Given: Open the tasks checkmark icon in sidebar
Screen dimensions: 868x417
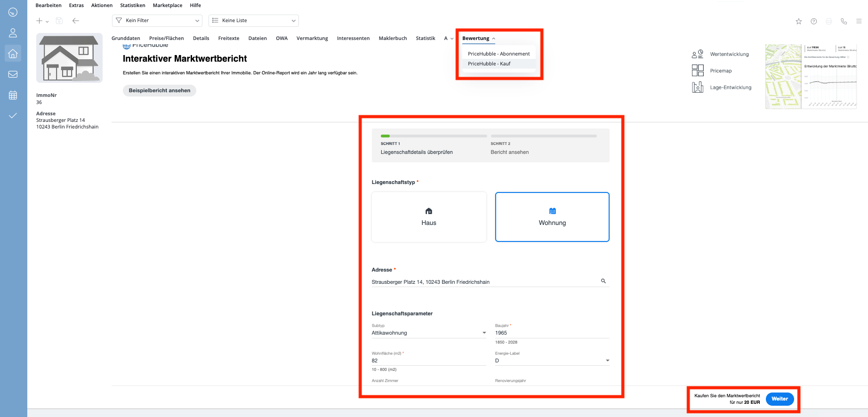Looking at the screenshot, I should point(13,116).
